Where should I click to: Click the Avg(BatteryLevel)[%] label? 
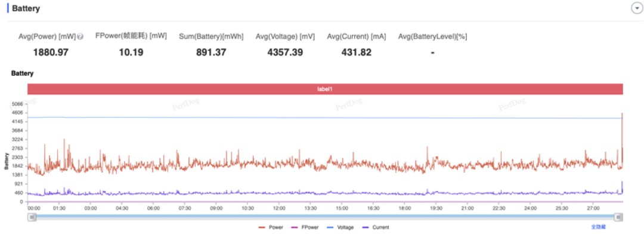click(x=432, y=36)
